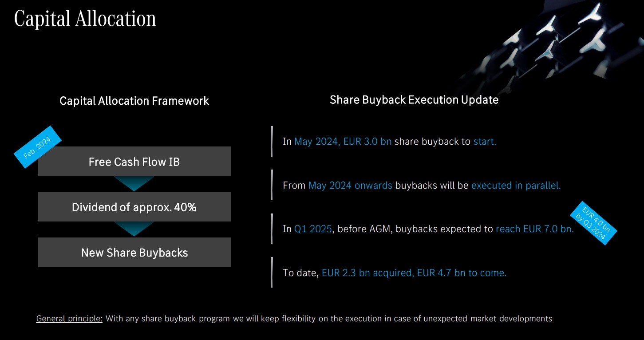Click the blue Feb. 2024 tag
The height and width of the screenshot is (340, 644).
[x=37, y=147]
